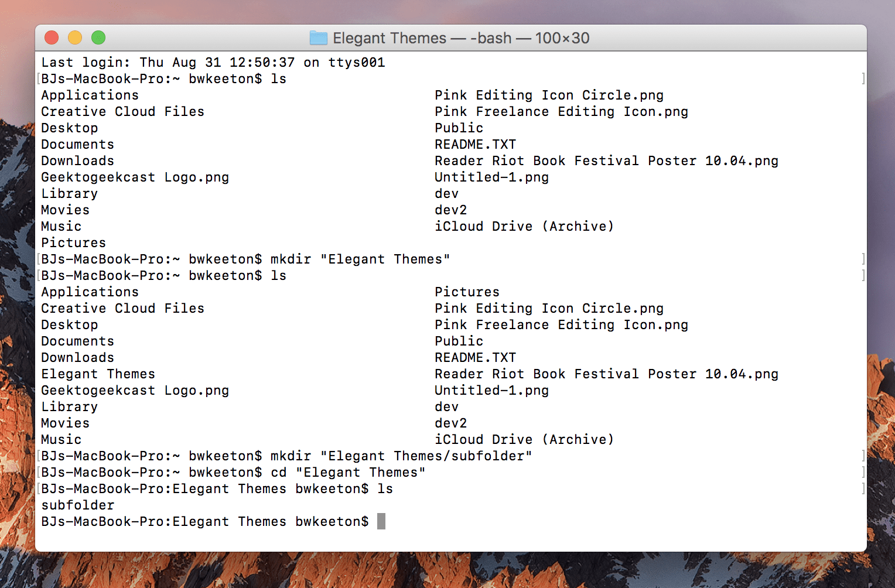Viewport: 895px width, 588px height.
Task: Select the Last login timestamp line
Action: click(212, 62)
